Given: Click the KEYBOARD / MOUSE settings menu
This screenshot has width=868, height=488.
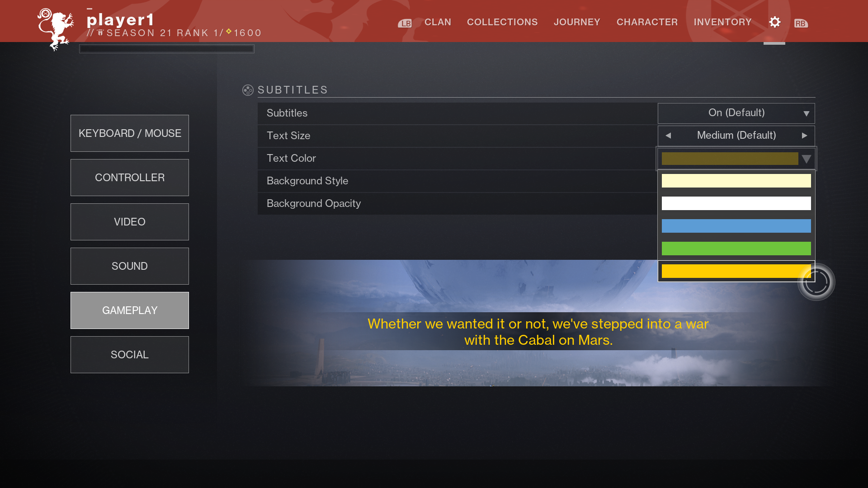Looking at the screenshot, I should 130,133.
